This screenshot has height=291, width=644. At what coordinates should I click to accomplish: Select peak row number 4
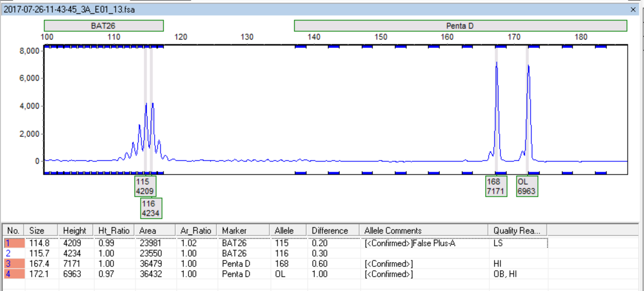(x=14, y=274)
